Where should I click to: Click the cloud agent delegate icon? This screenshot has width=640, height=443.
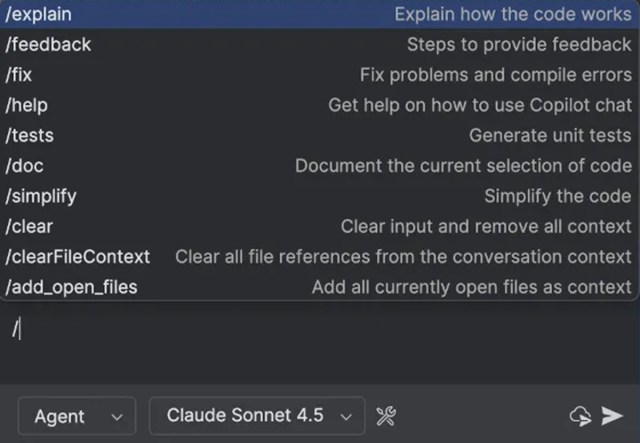pos(580,416)
